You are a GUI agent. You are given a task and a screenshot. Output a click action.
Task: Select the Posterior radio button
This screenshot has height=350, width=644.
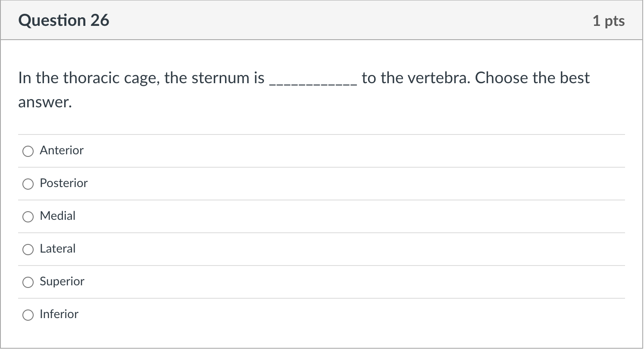28,184
